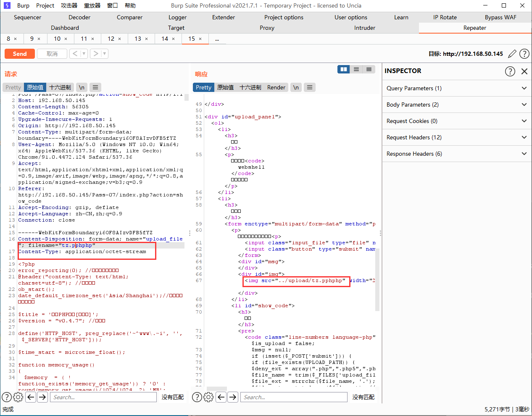Viewport: 532px width, 416px height.
Task: Select combined tab layout icon
Action: [369, 69]
